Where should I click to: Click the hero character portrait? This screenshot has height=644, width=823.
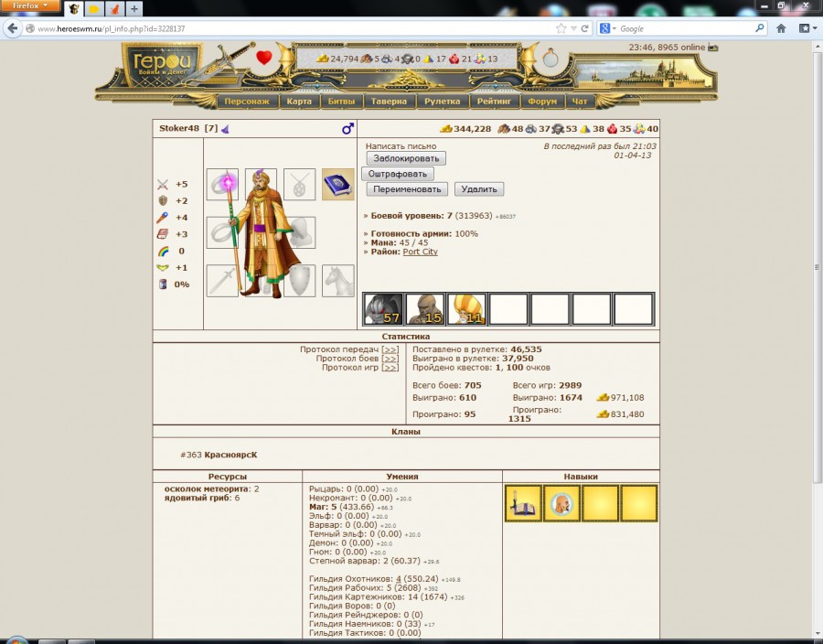click(x=268, y=233)
